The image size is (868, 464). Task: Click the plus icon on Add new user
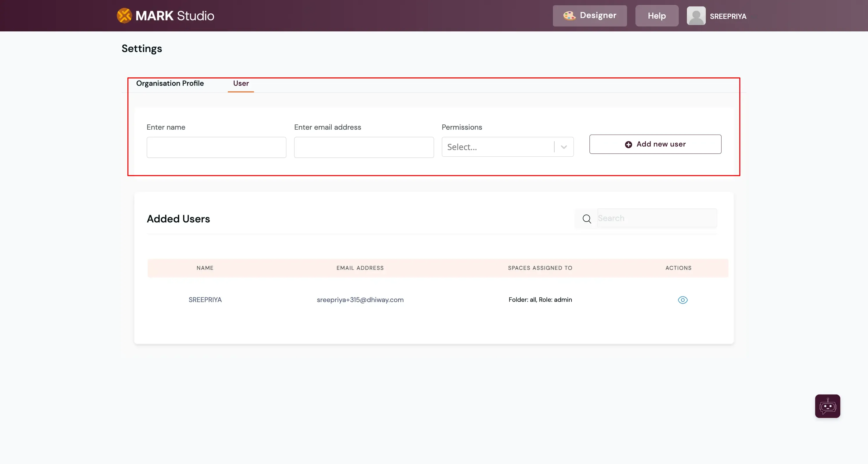pyautogui.click(x=628, y=144)
